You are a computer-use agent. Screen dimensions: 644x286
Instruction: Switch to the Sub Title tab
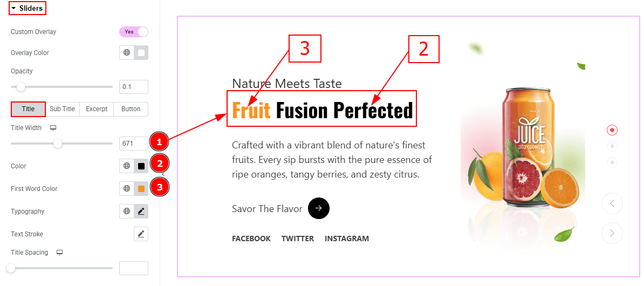pyautogui.click(x=63, y=109)
